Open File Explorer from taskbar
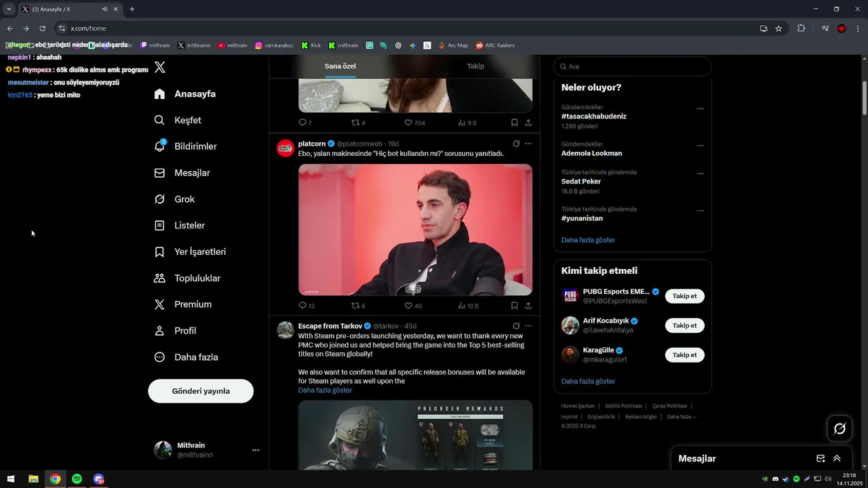This screenshot has width=868, height=488. (x=33, y=479)
